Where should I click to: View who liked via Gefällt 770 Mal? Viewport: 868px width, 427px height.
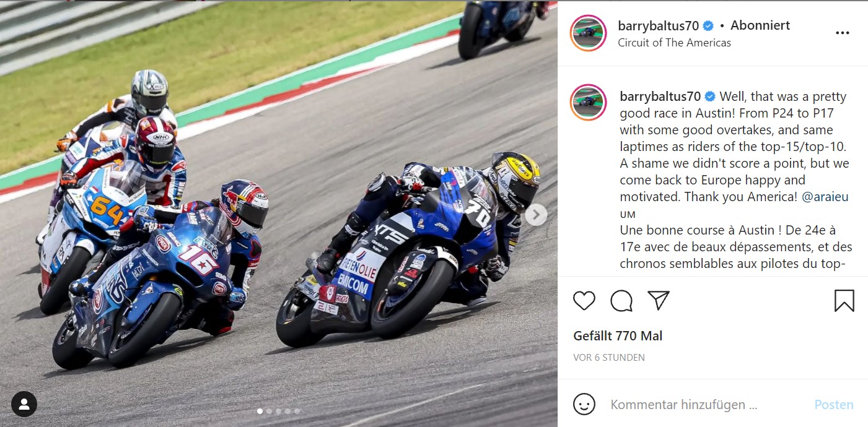pyautogui.click(x=618, y=336)
